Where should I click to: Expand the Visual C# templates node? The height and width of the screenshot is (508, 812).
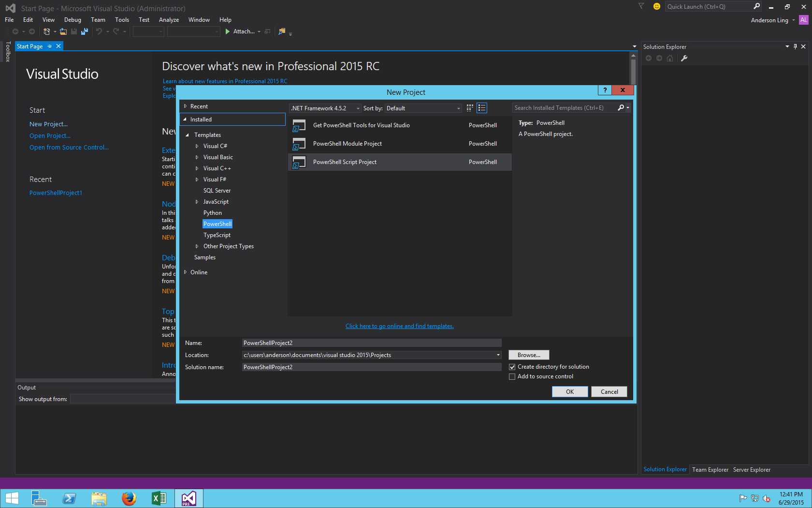click(x=197, y=146)
